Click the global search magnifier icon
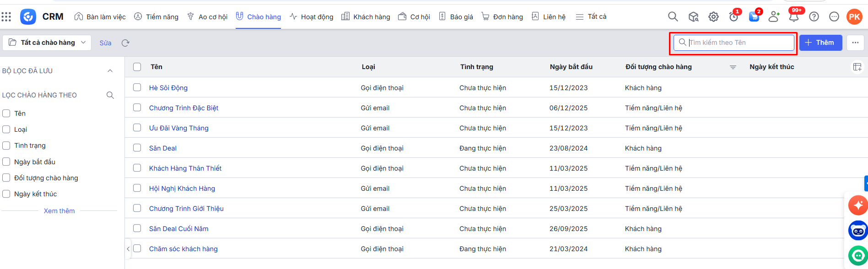 click(x=673, y=17)
